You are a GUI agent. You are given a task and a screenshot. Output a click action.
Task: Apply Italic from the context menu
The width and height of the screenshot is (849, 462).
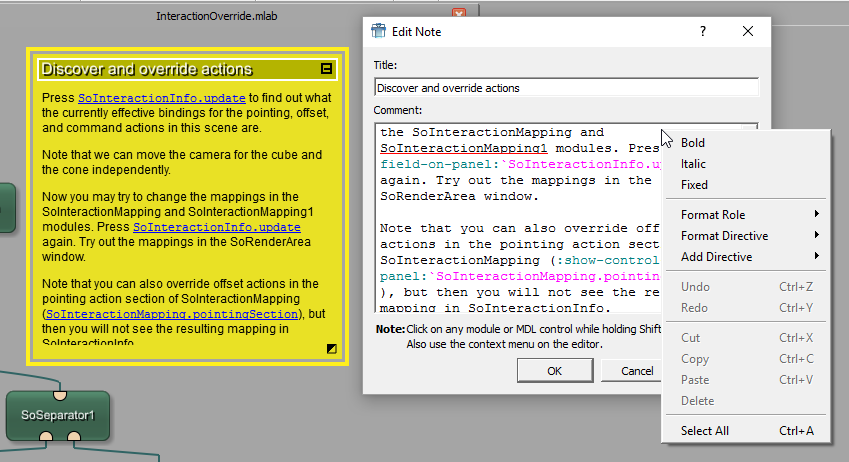(x=693, y=164)
